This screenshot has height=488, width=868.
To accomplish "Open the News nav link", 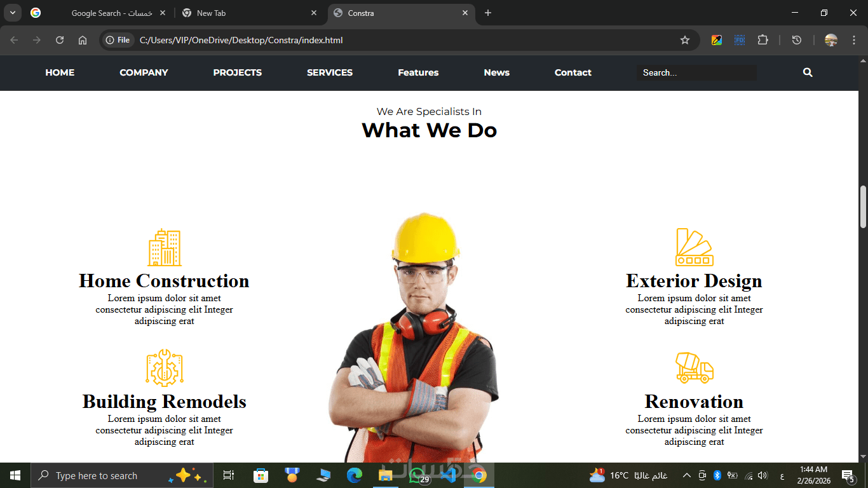I will coord(497,72).
